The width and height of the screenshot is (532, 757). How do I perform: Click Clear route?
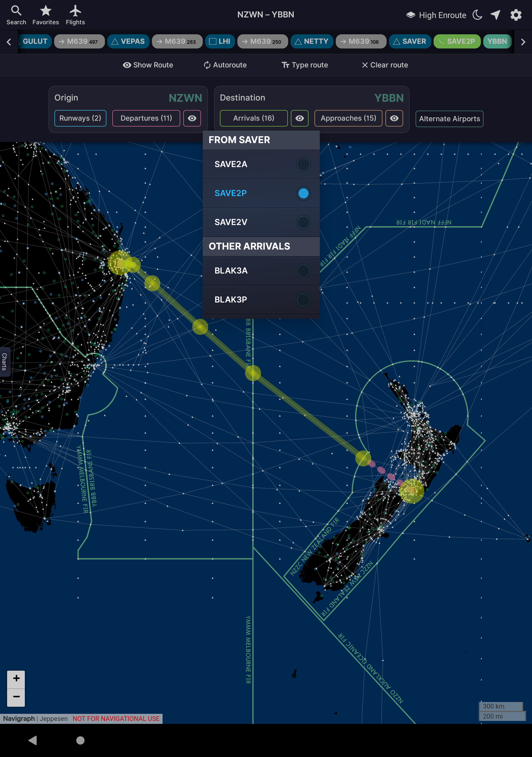pos(385,65)
